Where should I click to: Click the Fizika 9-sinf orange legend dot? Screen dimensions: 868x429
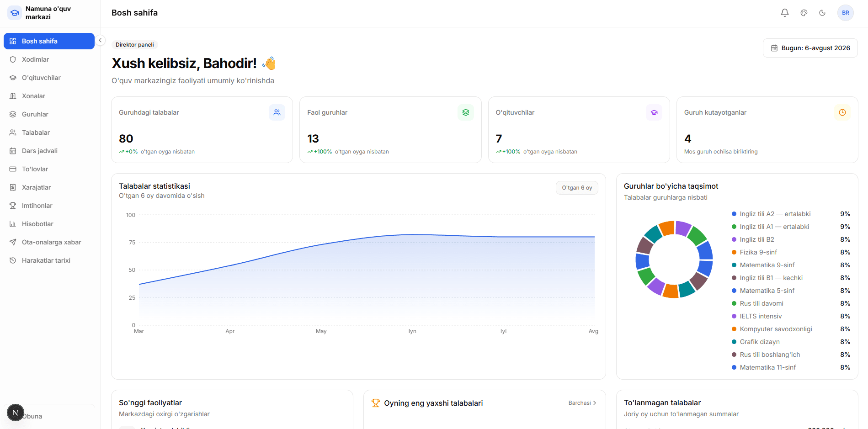pos(734,252)
